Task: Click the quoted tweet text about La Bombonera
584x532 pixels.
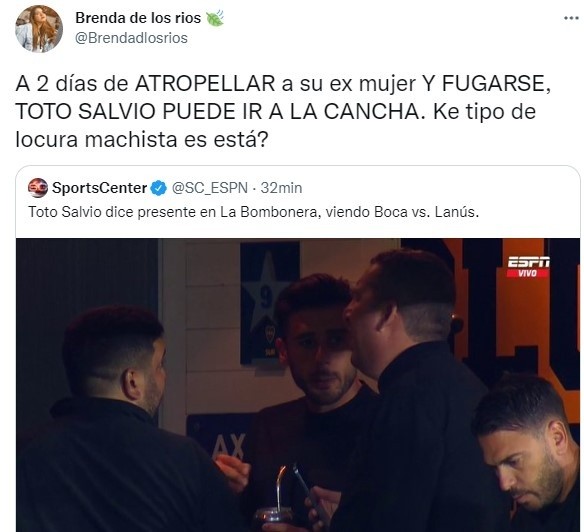Action: pyautogui.click(x=253, y=212)
